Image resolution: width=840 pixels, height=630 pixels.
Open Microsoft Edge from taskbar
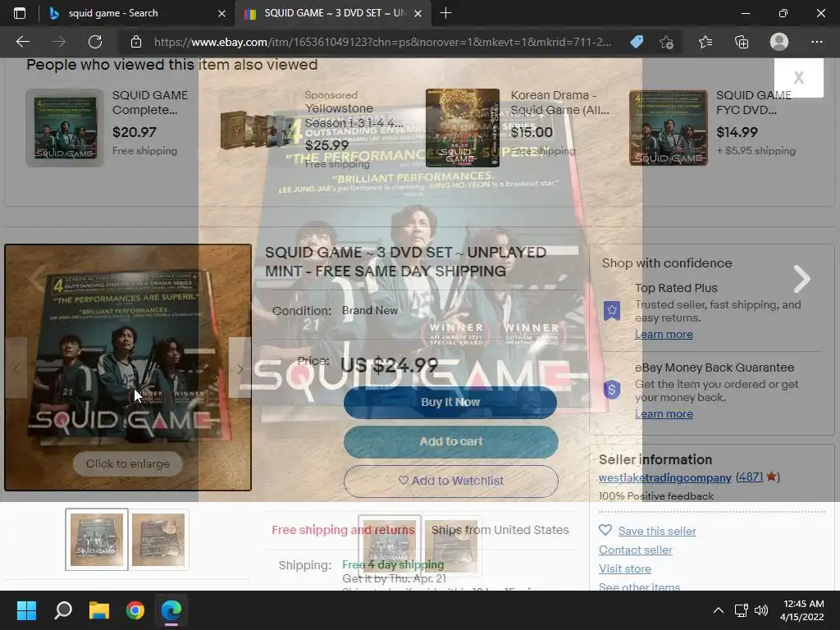171,610
